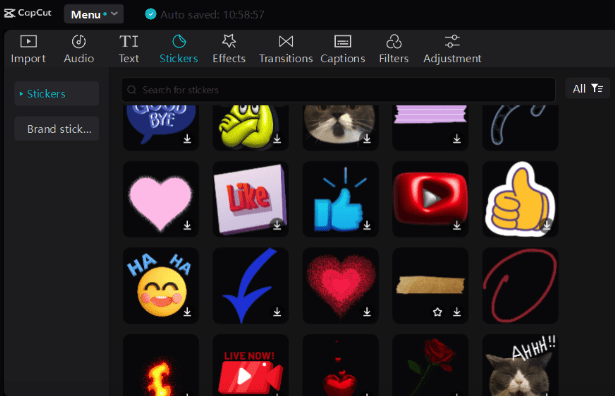Download the brown tape sticker

coord(457,312)
